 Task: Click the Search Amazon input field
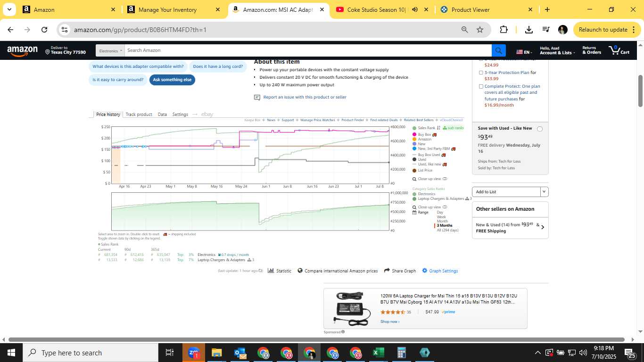(x=308, y=50)
